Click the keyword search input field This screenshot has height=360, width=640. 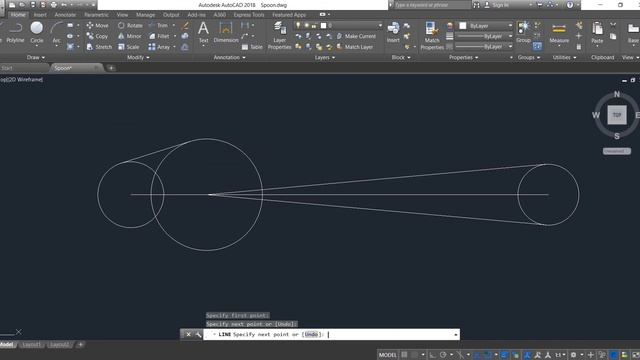[x=432, y=5]
